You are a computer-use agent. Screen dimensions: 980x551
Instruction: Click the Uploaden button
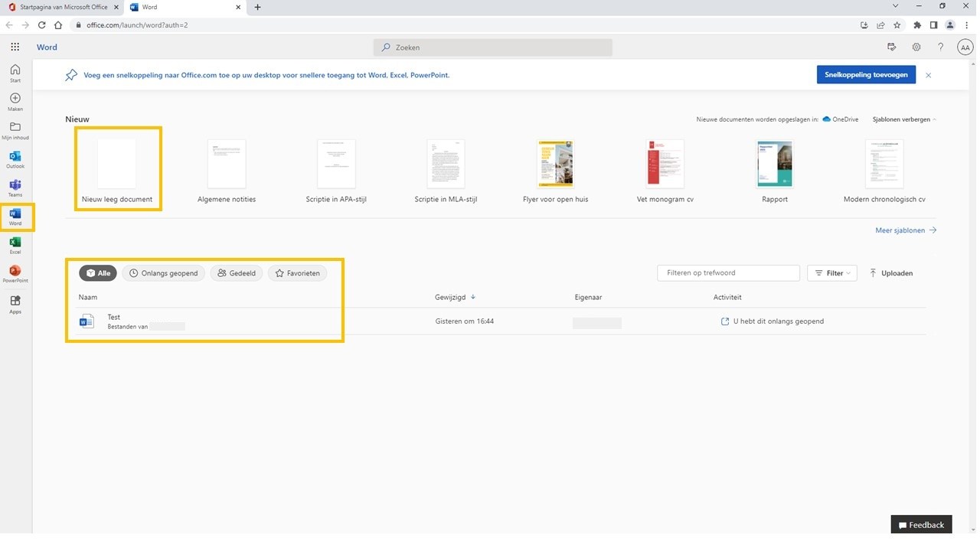[x=891, y=273]
